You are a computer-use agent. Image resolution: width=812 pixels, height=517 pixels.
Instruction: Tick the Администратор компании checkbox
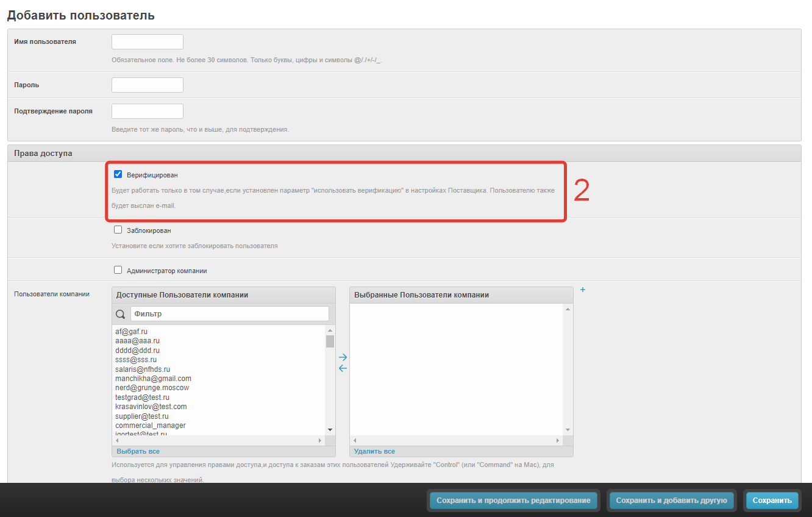(x=118, y=270)
